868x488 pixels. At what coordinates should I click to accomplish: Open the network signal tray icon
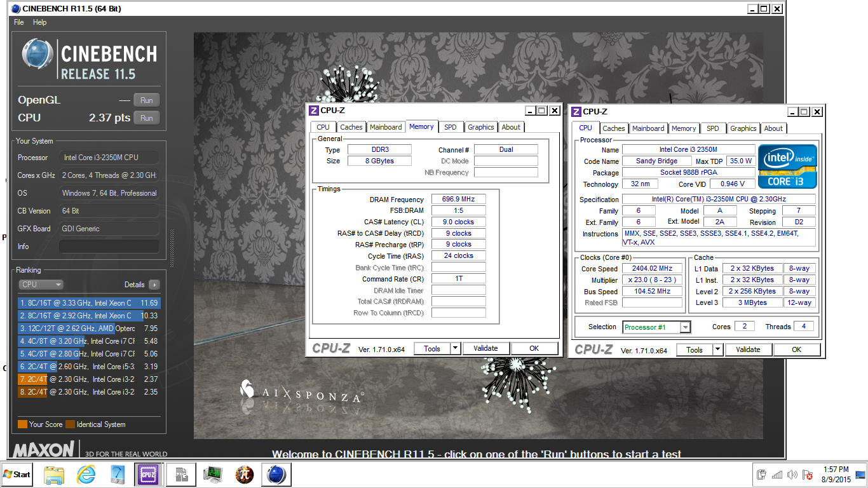click(776, 475)
